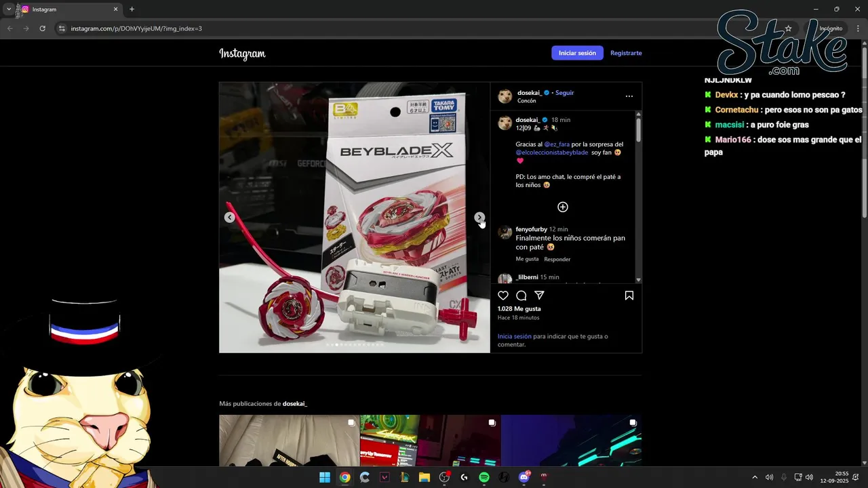Image resolution: width=868 pixels, height=488 pixels.
Task: Click Inicia sesión link below the post
Action: coord(515,336)
